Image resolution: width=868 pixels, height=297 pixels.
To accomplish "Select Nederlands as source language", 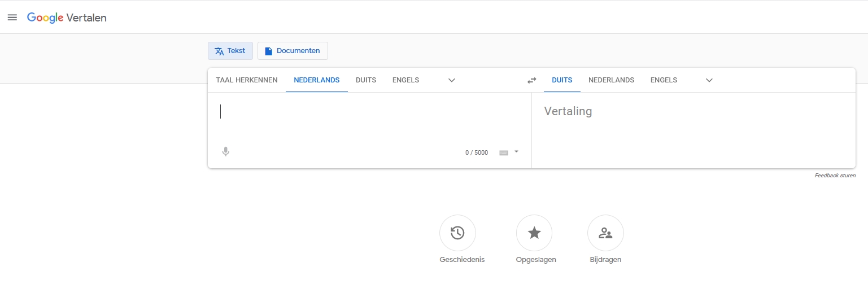I will tap(317, 80).
